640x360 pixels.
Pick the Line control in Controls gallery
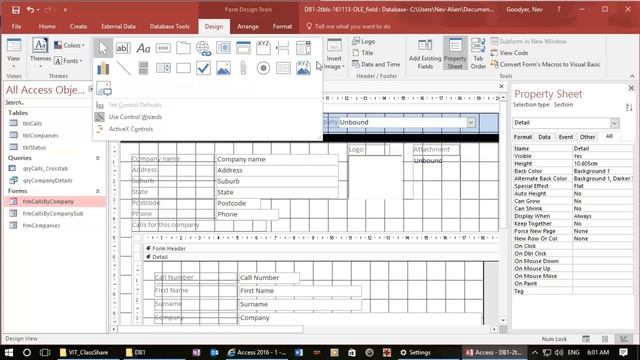click(x=123, y=68)
